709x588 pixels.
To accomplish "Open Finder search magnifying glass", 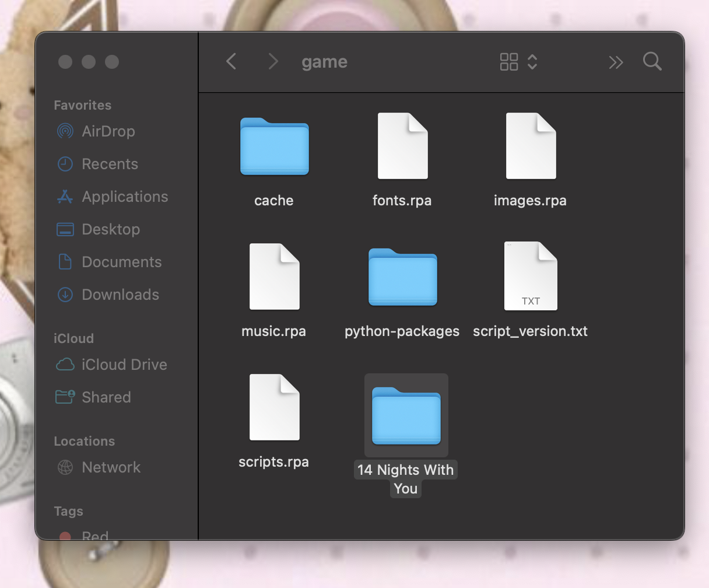I will pos(652,61).
